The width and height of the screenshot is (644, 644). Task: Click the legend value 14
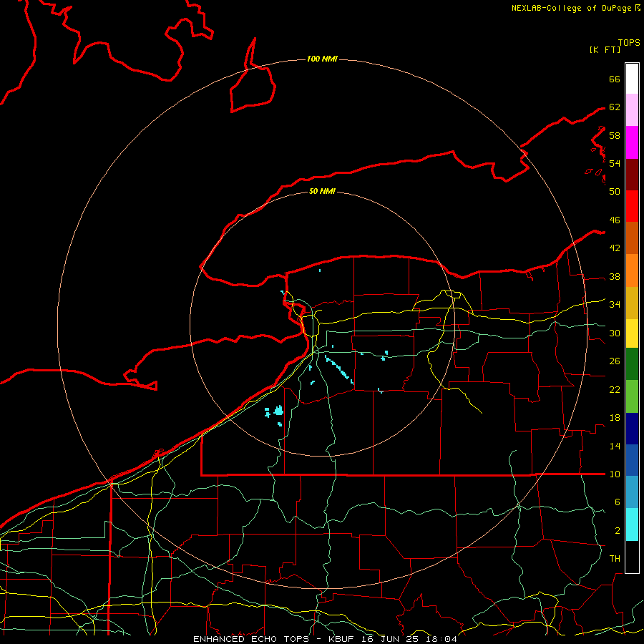point(615,446)
